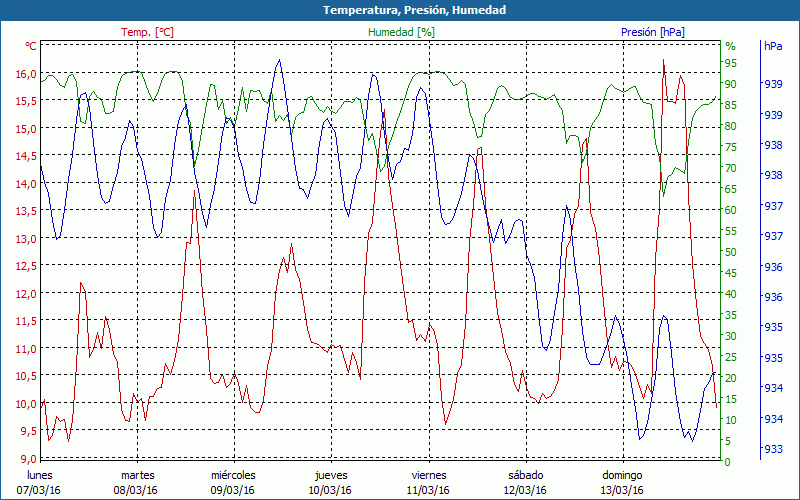Pick the miércoles day label
Screen dimensions: 800x500
(233, 475)
